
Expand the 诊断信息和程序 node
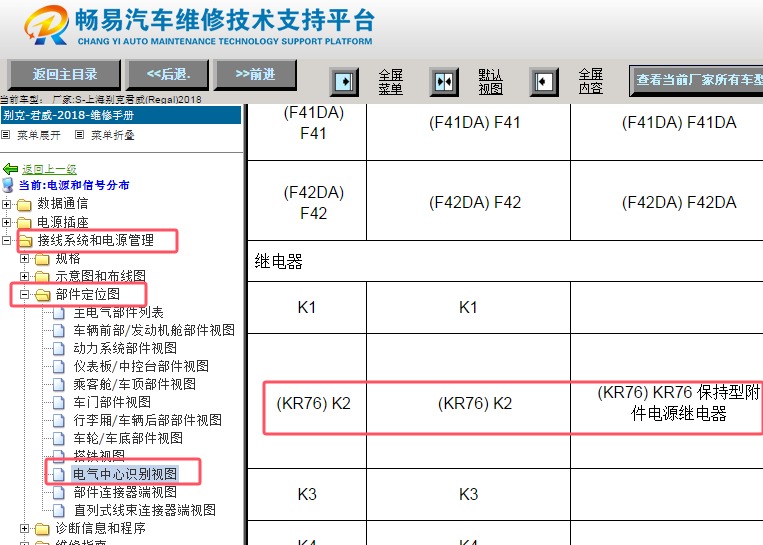(x=24, y=528)
